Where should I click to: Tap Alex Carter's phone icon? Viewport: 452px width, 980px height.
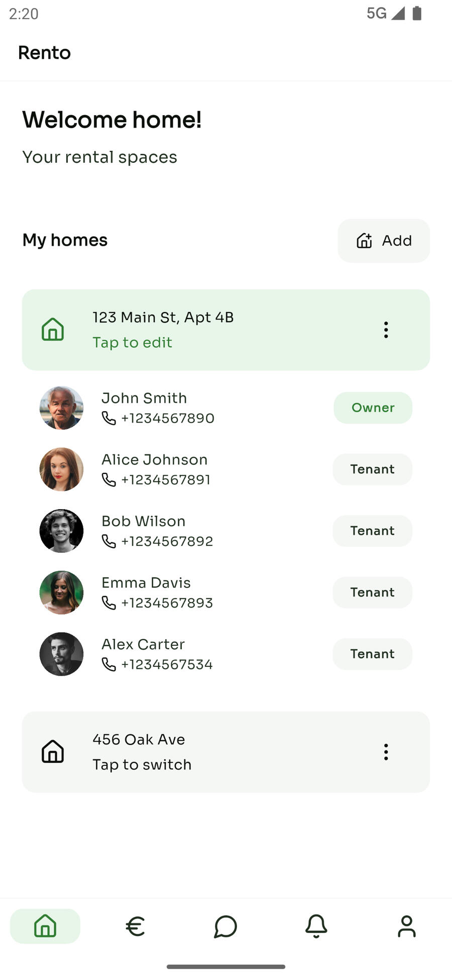[x=108, y=664]
